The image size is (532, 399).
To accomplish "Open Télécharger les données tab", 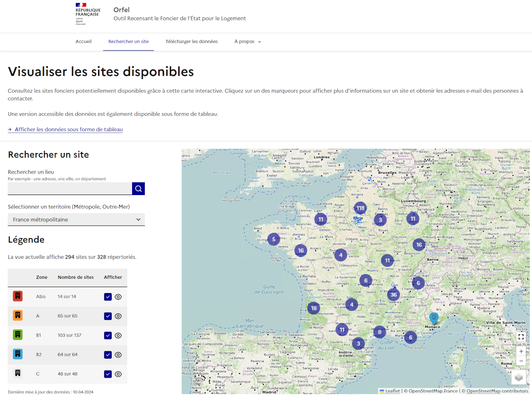I will pyautogui.click(x=192, y=42).
